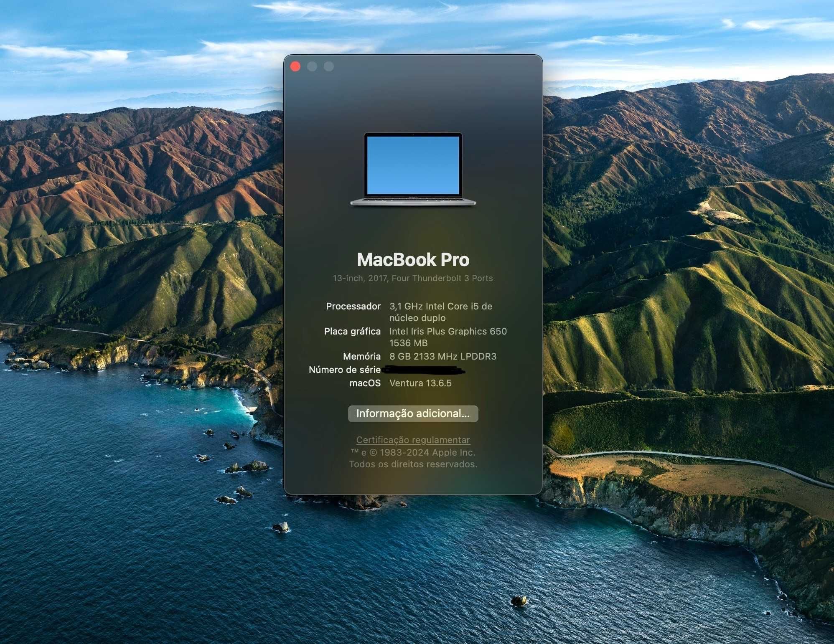Click '8 GB 2133 MHz LPDDR3' value
The image size is (834, 644).
pos(443,356)
